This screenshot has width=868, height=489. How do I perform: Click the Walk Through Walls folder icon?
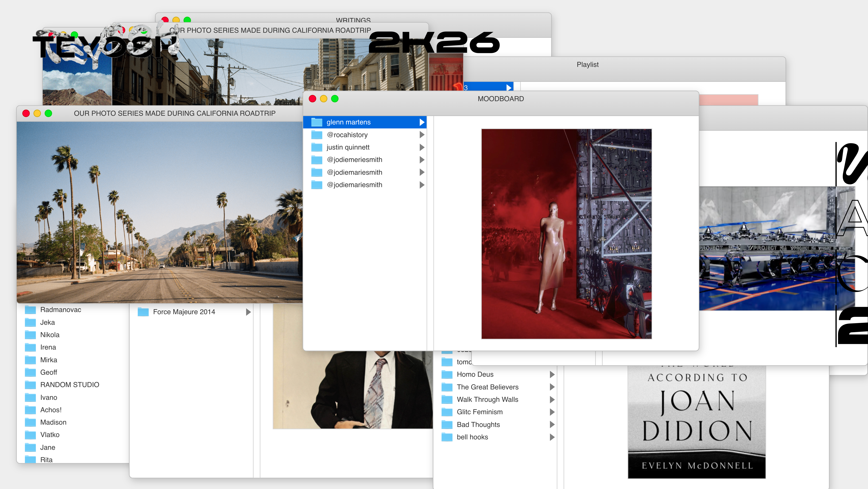pyautogui.click(x=447, y=400)
